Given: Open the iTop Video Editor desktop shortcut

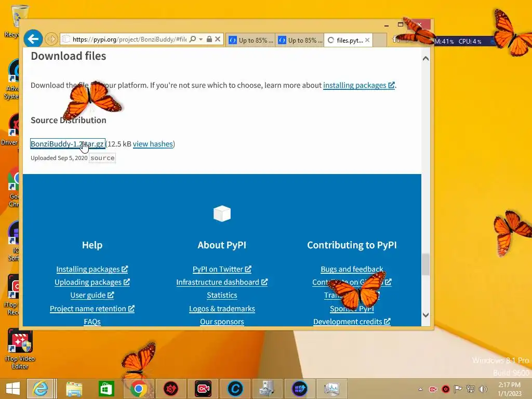Looking at the screenshot, I should (20, 350).
